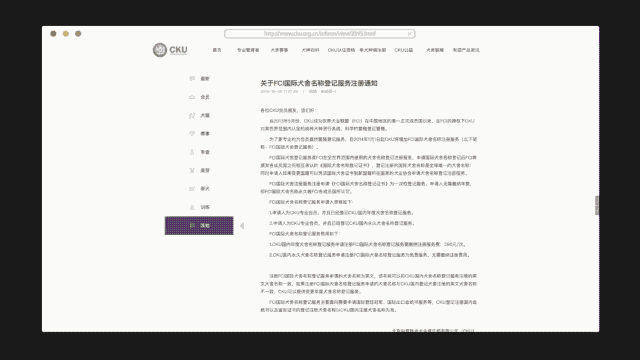Image resolution: width=640 pixels, height=360 pixels.
Task: Select the stamp icon sidebar item
Action: (192, 152)
